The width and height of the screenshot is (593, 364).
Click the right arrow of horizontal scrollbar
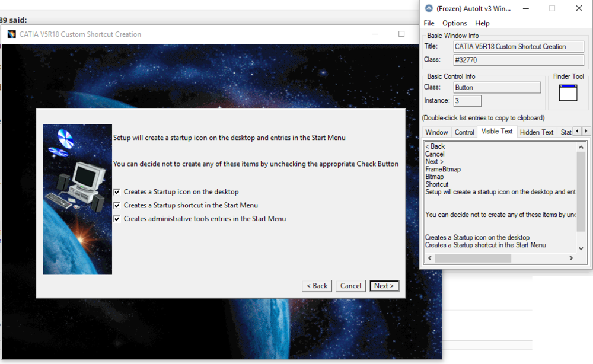point(572,258)
